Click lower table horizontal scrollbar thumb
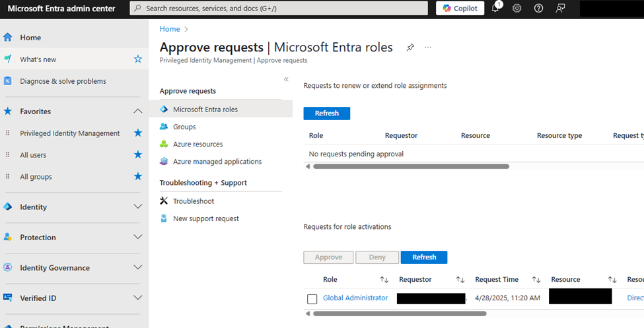 [x=400, y=313]
